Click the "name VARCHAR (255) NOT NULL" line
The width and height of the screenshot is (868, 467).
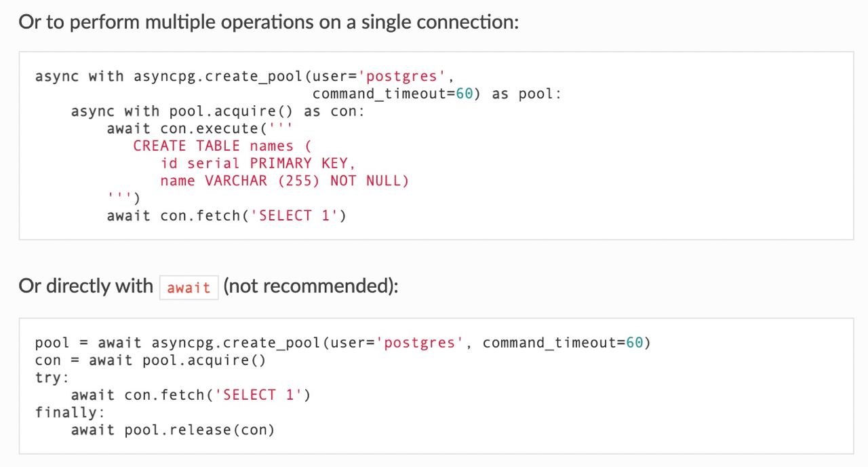285,181
